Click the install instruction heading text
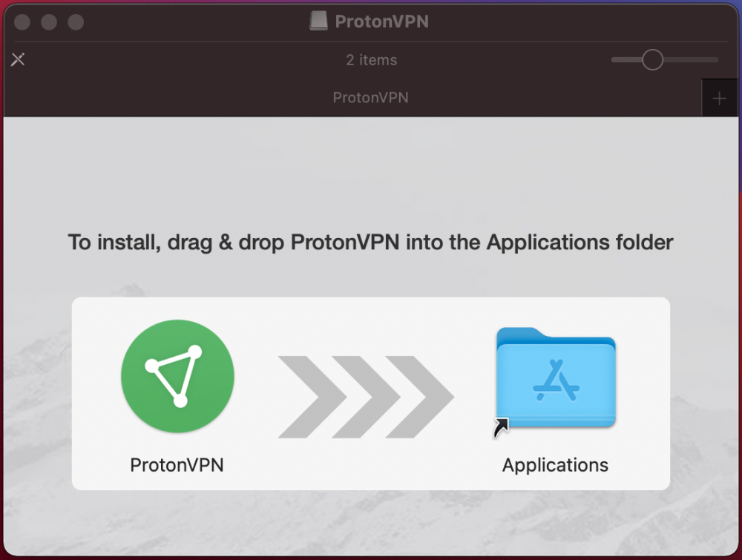This screenshot has height=560, width=742. (x=370, y=243)
